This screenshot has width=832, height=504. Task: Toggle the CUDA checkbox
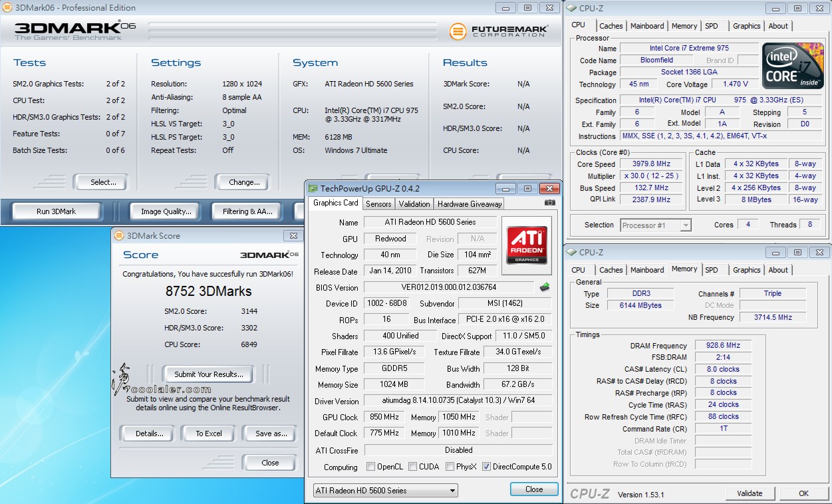(412, 467)
